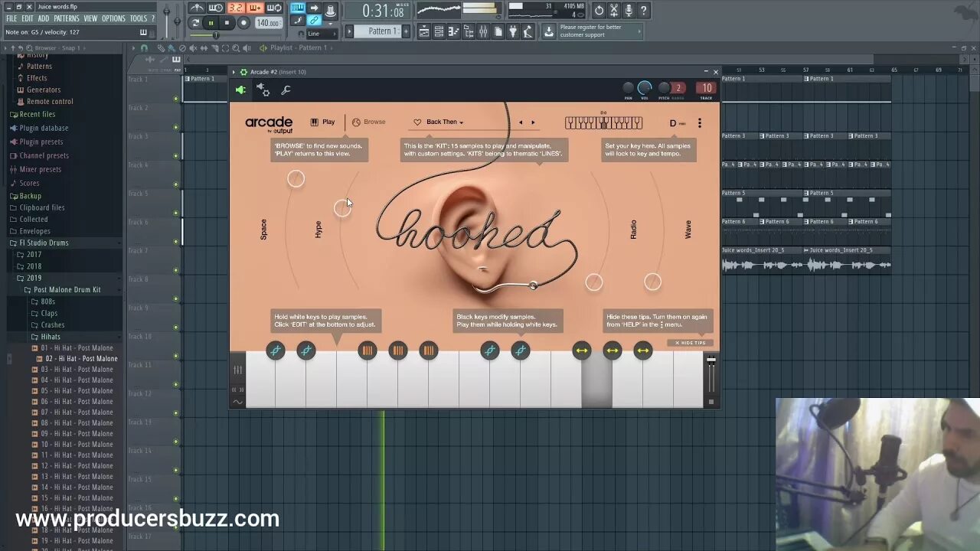Open the Back Then kit dropdown
Viewport: 980px width, 551px height.
coord(444,122)
